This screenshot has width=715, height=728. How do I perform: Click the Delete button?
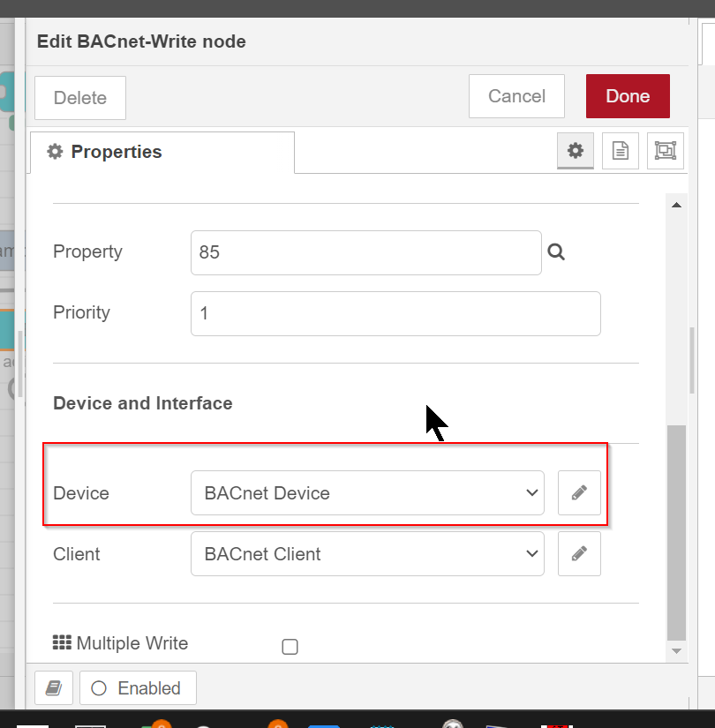pos(80,97)
